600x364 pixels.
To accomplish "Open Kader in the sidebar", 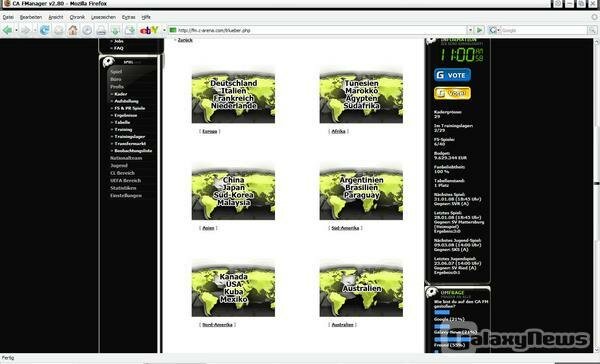I will click(121, 94).
